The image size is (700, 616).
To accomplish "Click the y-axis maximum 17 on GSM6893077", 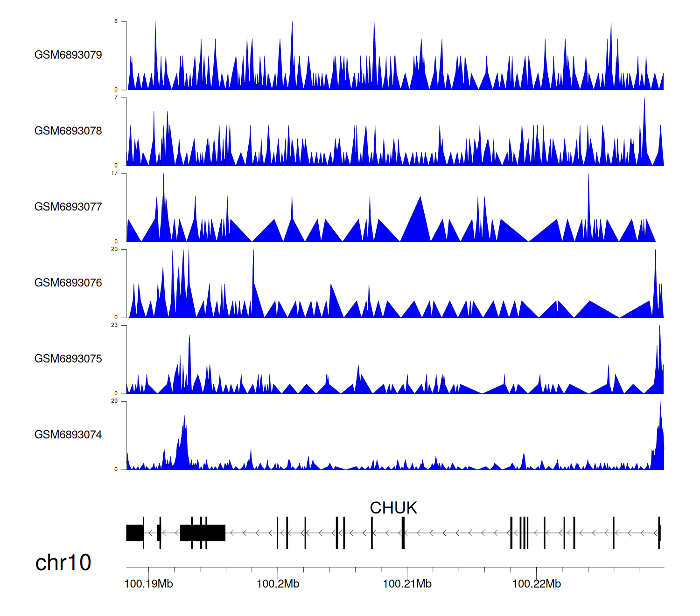I will pos(114,173).
